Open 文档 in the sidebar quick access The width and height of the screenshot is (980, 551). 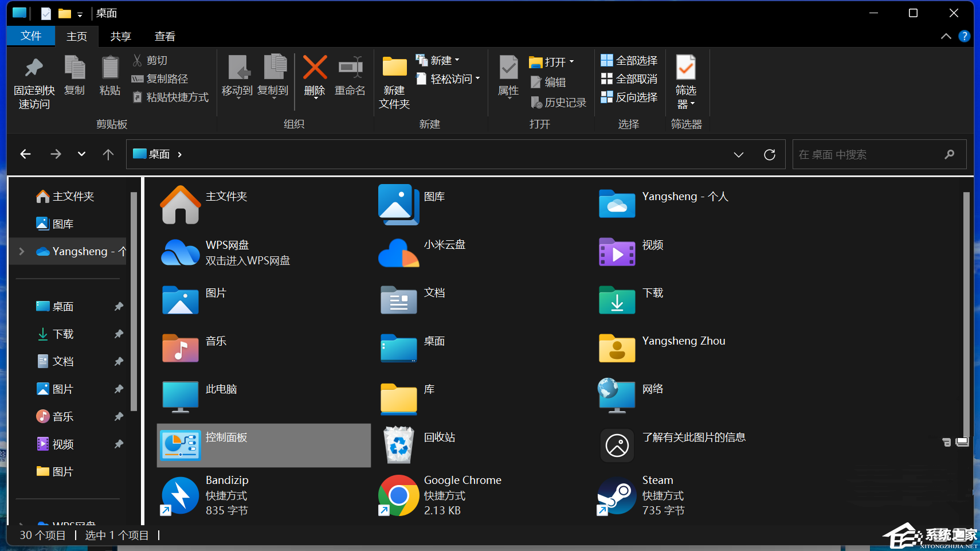pos(54,361)
